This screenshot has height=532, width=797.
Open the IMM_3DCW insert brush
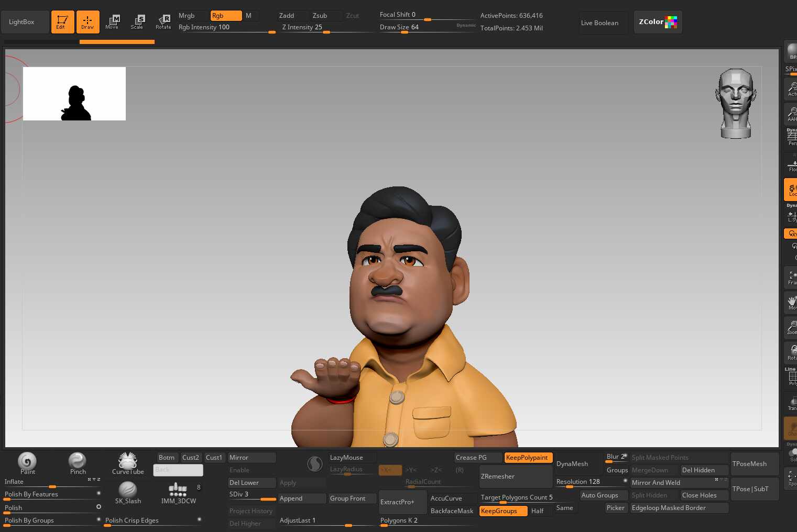[178, 490]
